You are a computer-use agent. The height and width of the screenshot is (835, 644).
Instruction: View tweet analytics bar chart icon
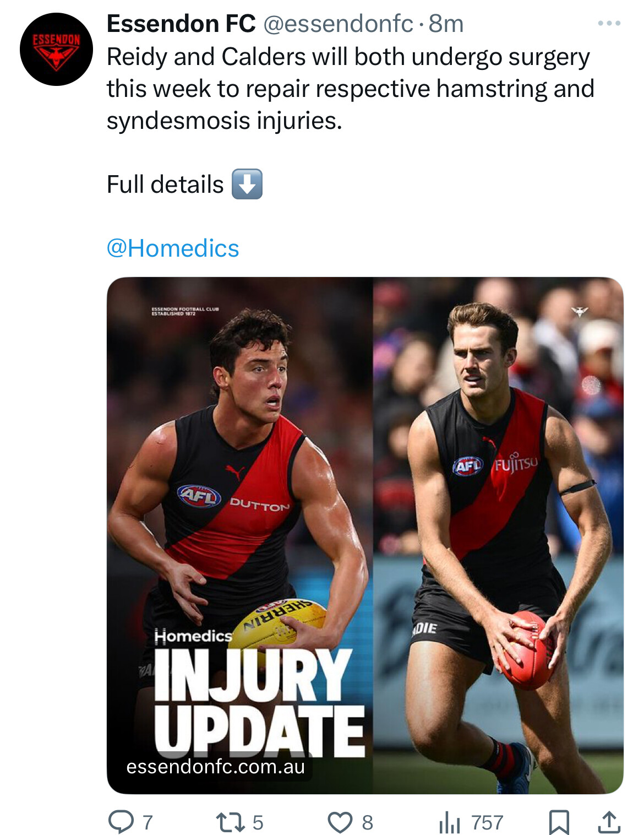pos(450,823)
